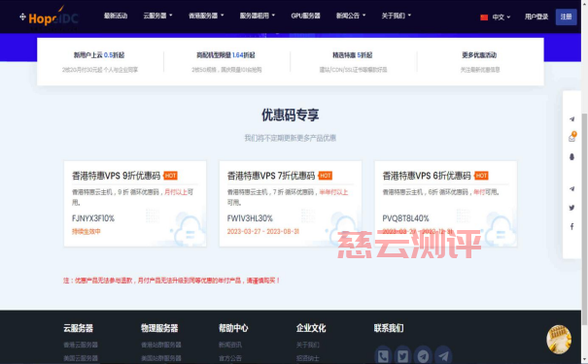Expand the 香港服务器 dropdown menu
This screenshot has width=588, height=364.
(206, 16)
